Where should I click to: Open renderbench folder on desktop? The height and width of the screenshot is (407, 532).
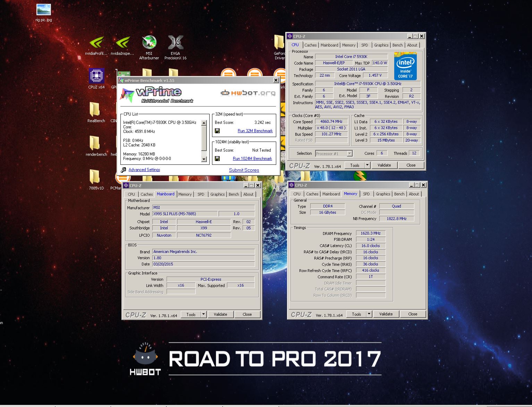point(96,146)
